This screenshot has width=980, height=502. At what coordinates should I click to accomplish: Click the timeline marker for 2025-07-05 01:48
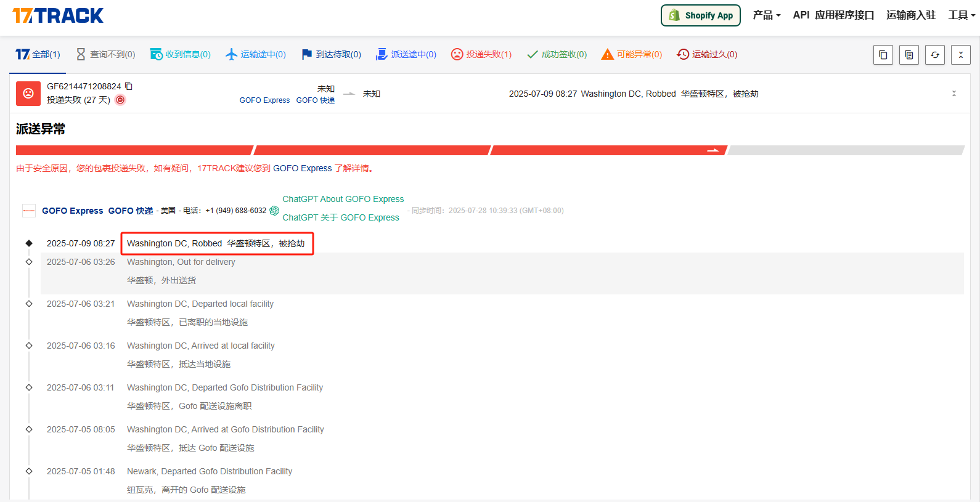(29, 471)
